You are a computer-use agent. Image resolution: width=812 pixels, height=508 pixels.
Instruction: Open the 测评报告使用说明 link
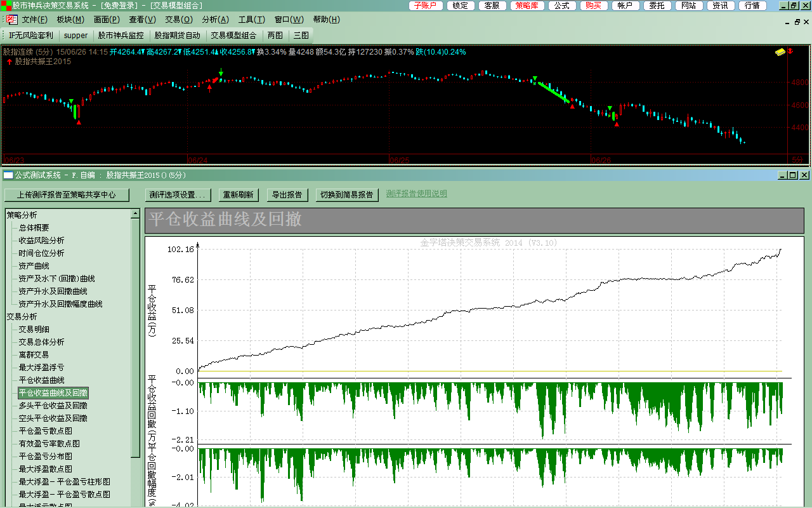[x=417, y=194]
